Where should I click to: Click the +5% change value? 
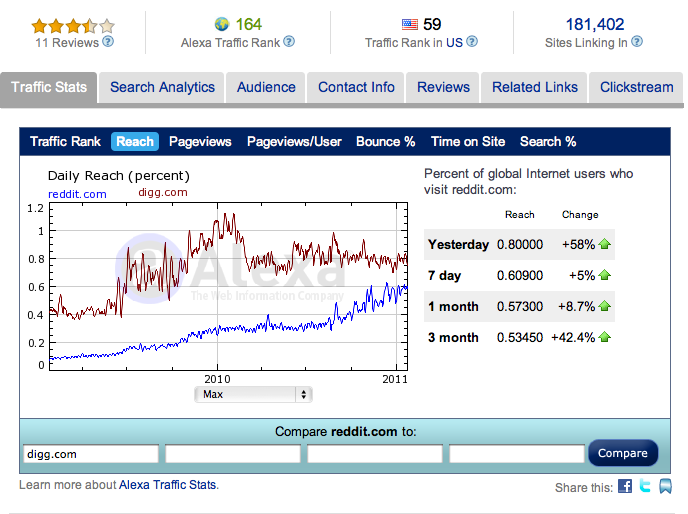(582, 275)
